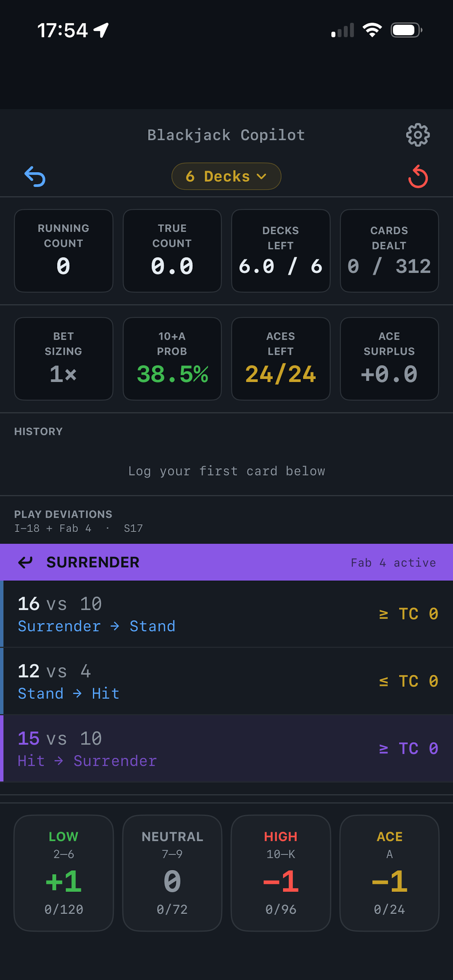
Task: Log a Low 2–6 card
Action: (64, 873)
